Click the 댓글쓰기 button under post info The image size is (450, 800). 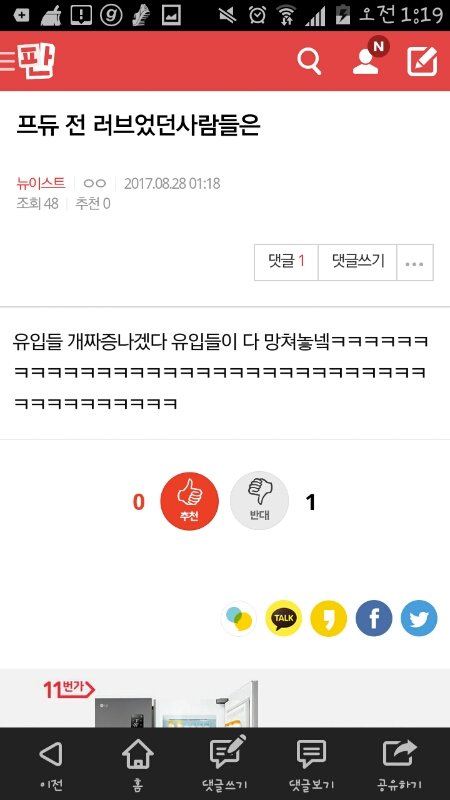pyautogui.click(x=358, y=262)
